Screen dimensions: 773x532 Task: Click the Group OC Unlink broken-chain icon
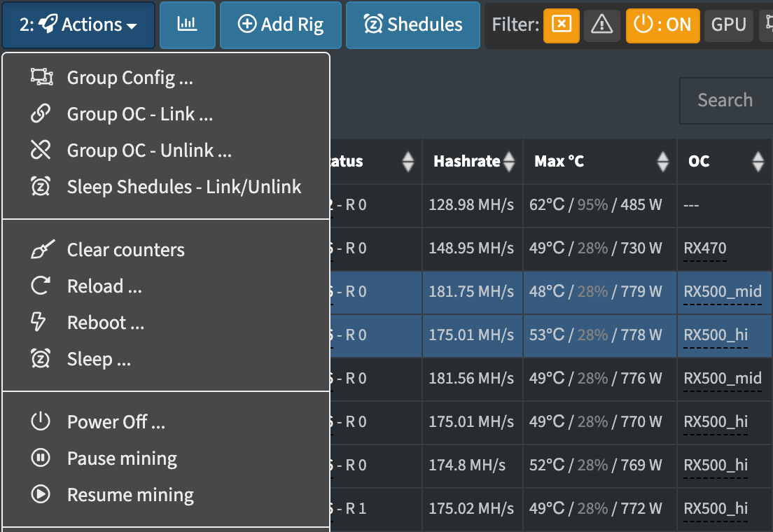click(41, 150)
